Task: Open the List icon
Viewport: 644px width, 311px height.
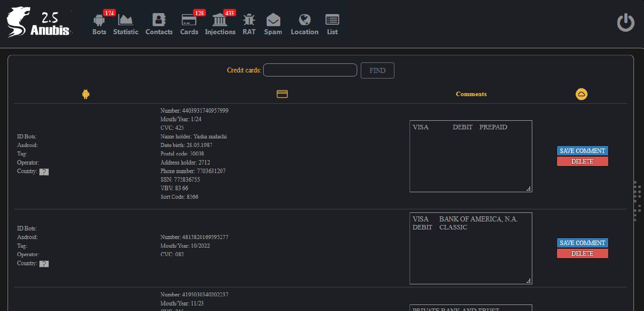Action: point(332,20)
